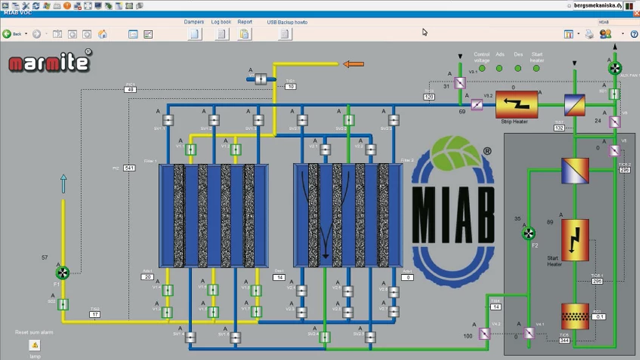
Task: Open the Report page icon
Action: coord(244,34)
